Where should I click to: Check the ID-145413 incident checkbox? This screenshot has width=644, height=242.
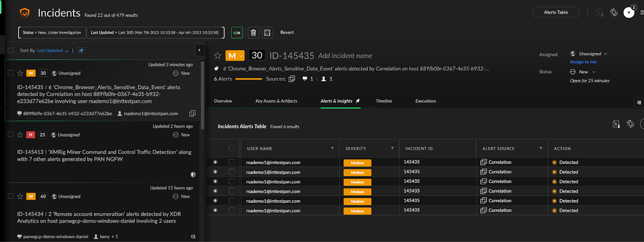tap(11, 134)
